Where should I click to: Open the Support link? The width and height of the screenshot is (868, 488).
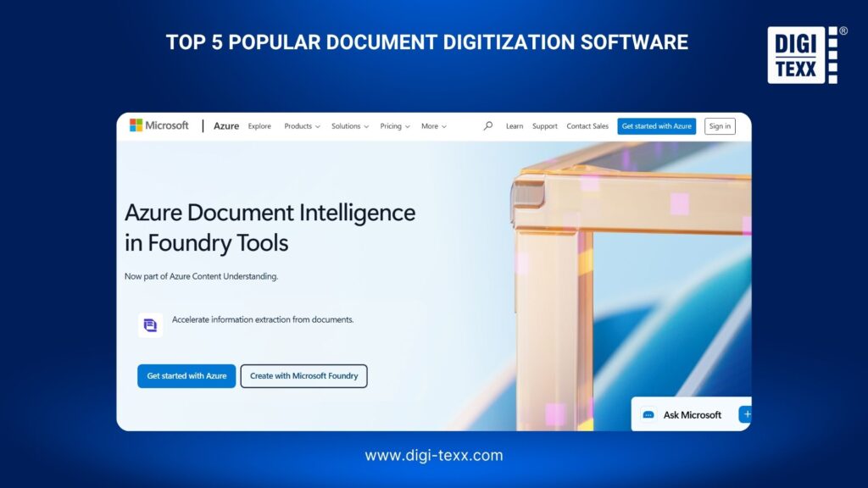click(x=545, y=126)
